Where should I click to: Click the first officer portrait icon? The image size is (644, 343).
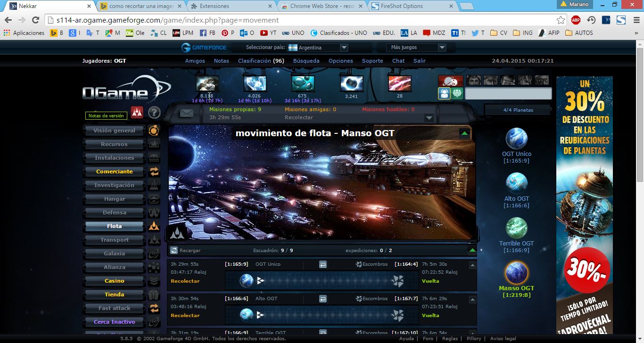[473, 80]
